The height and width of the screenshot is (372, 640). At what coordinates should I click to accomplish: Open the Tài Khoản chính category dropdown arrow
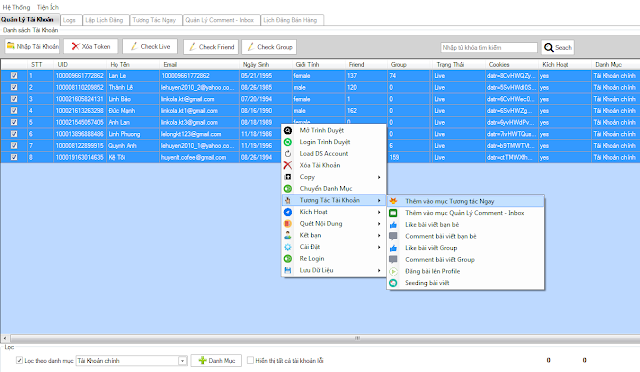pyautogui.click(x=182, y=361)
